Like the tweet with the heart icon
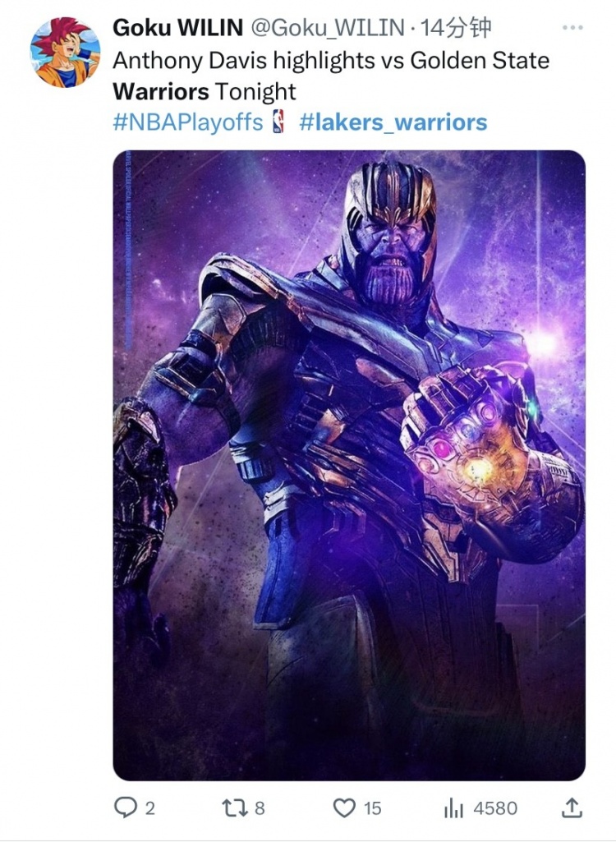616x842 pixels. pyautogui.click(x=343, y=808)
